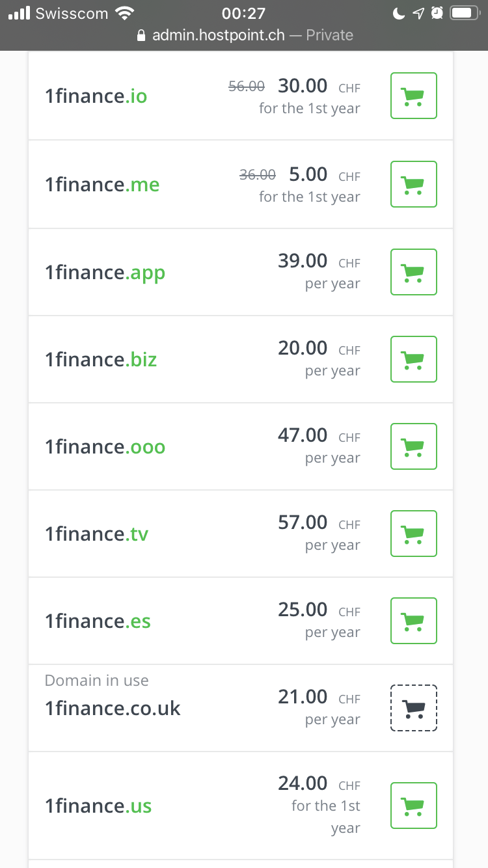Screen dimensions: 488x868
Task: Add 1finance.tv to shopping cart
Action: click(x=413, y=533)
